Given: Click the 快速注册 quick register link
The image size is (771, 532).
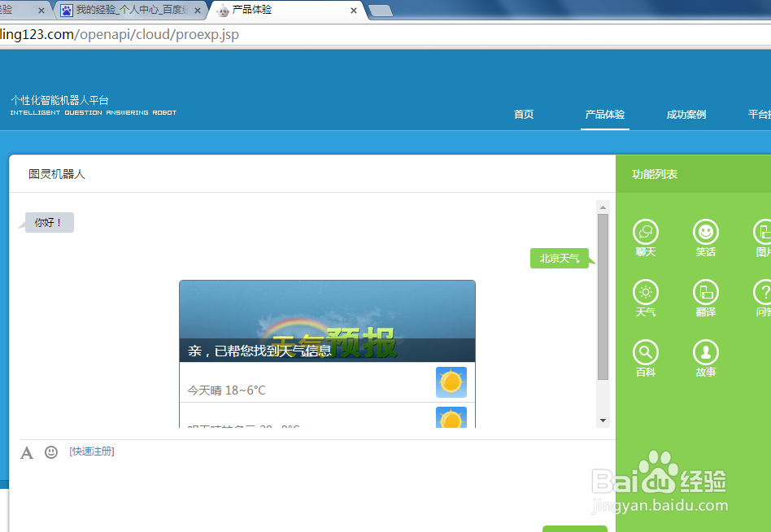Looking at the screenshot, I should click(x=91, y=451).
